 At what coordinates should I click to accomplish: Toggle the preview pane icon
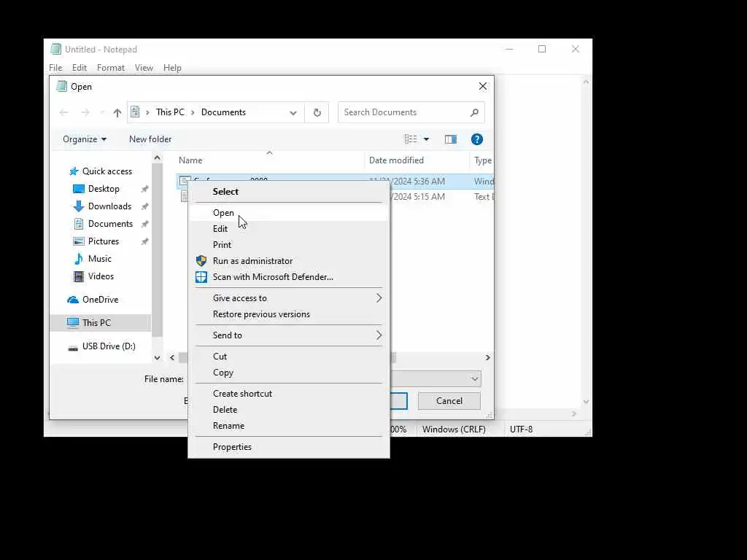tap(451, 139)
